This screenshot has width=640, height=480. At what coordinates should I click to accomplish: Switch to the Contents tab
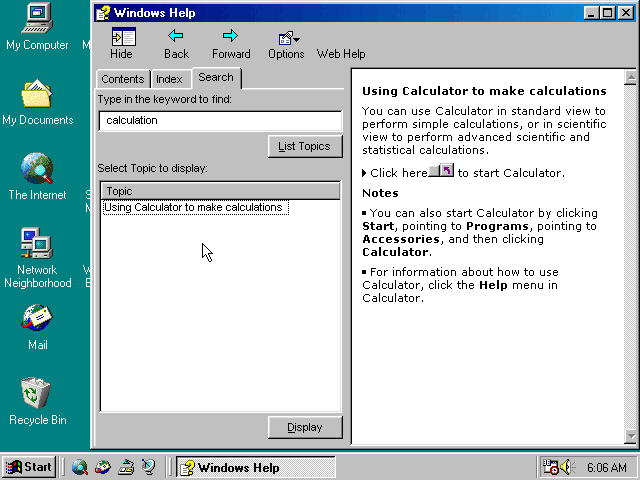pyautogui.click(x=122, y=79)
